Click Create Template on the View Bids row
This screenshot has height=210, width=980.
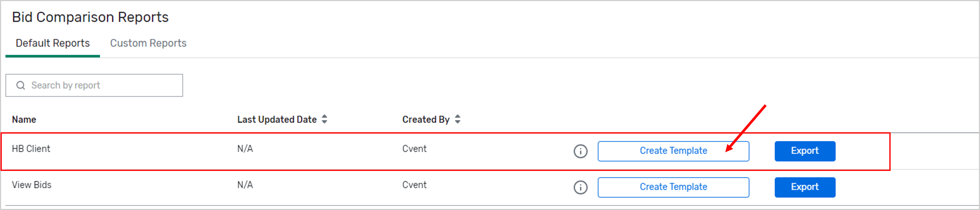click(673, 187)
